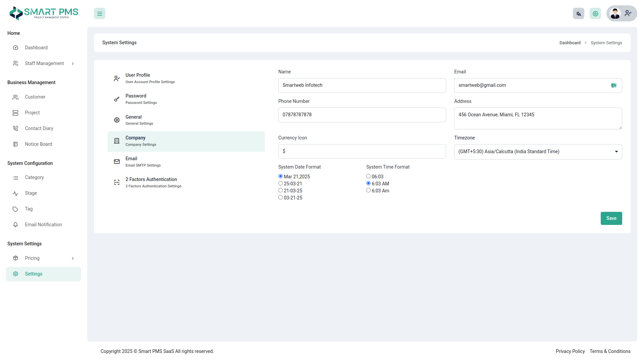Open the language translation icon
This screenshot has width=644, height=362.
point(578,14)
